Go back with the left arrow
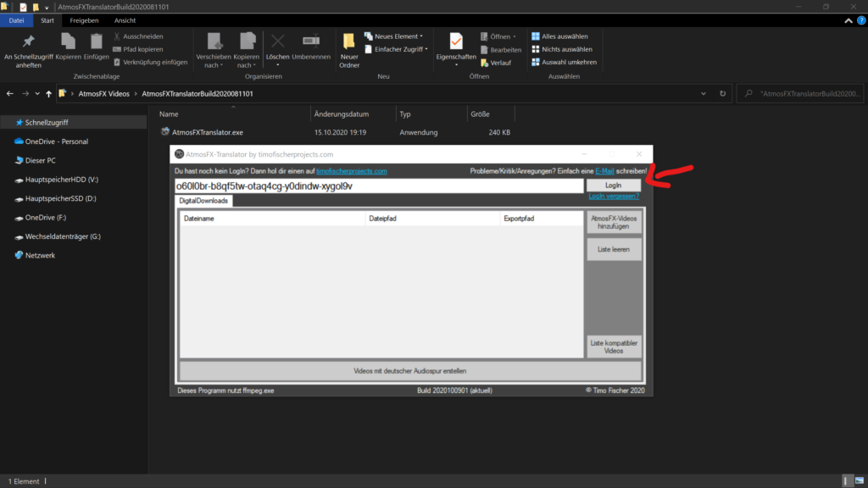Viewport: 868px width, 488px height. [x=10, y=93]
